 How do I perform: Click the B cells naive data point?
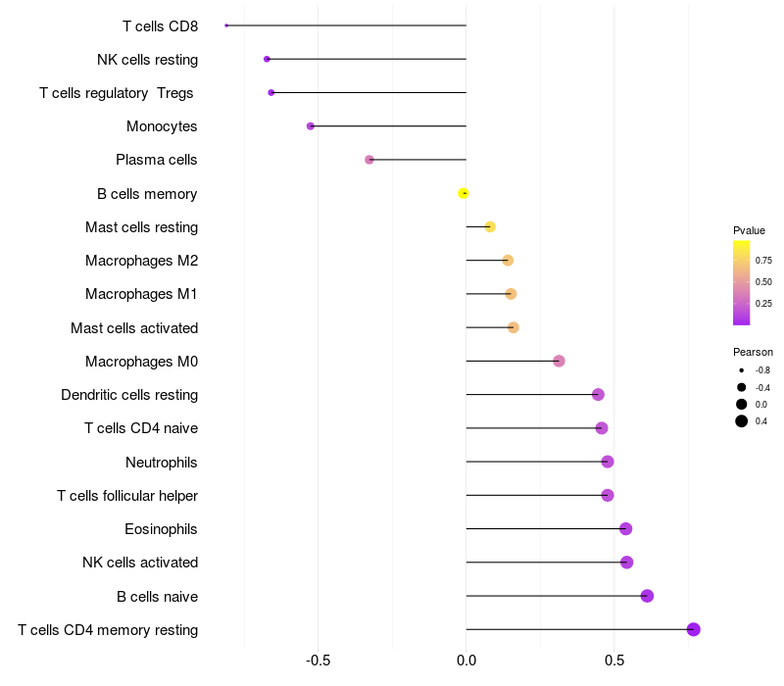[647, 596]
